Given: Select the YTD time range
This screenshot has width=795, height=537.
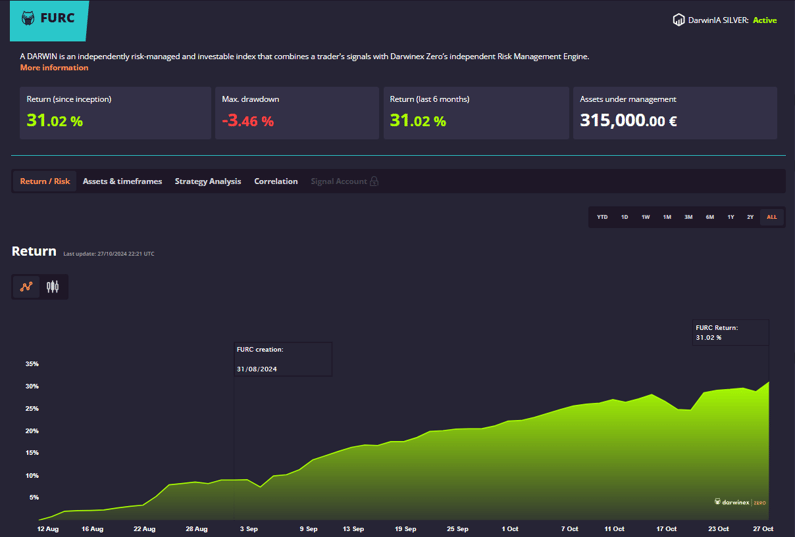Looking at the screenshot, I should pyautogui.click(x=602, y=217).
